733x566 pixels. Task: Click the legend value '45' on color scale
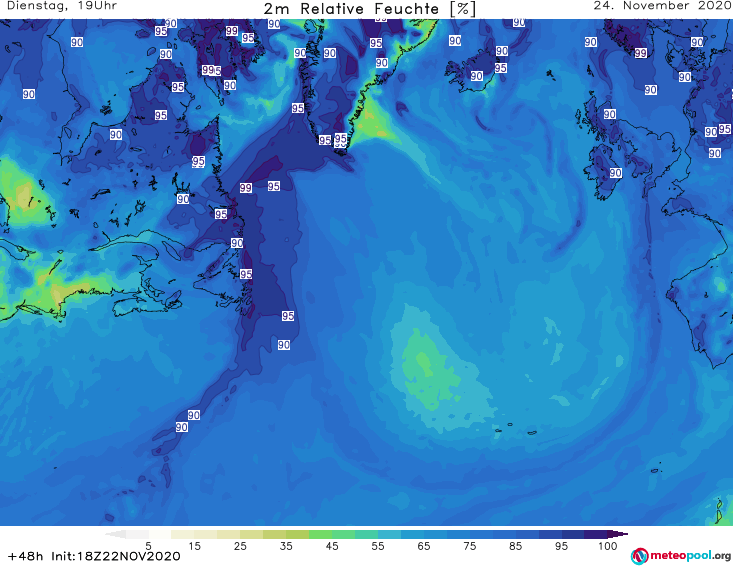(332, 546)
